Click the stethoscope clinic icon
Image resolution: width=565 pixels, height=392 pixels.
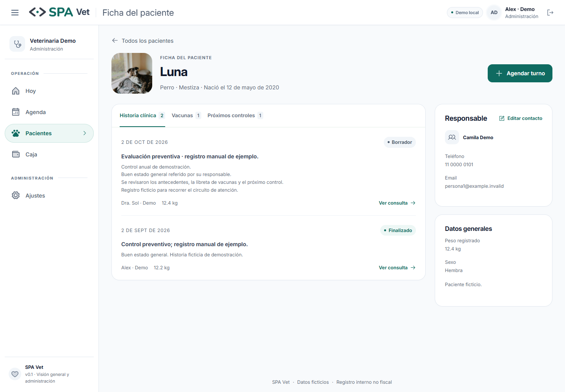click(17, 44)
